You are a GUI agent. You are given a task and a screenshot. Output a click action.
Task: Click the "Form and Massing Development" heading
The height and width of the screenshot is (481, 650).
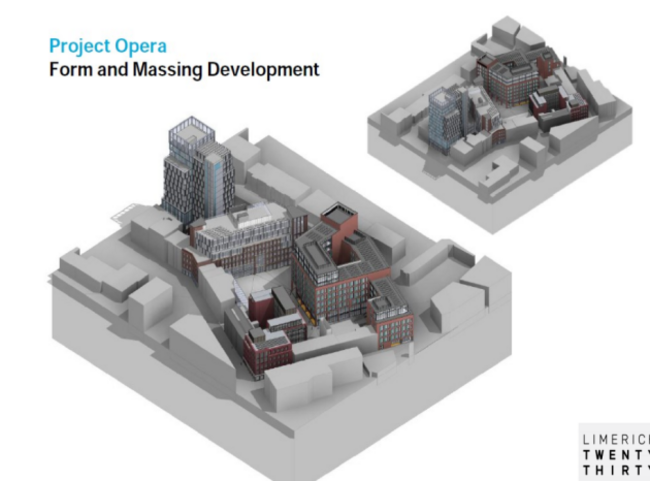tap(184, 70)
